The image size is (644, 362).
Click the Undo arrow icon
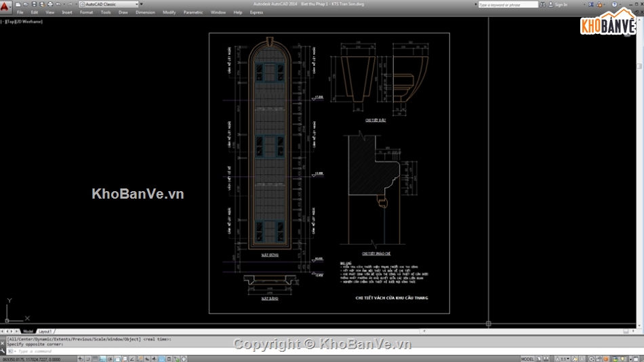click(x=58, y=4)
